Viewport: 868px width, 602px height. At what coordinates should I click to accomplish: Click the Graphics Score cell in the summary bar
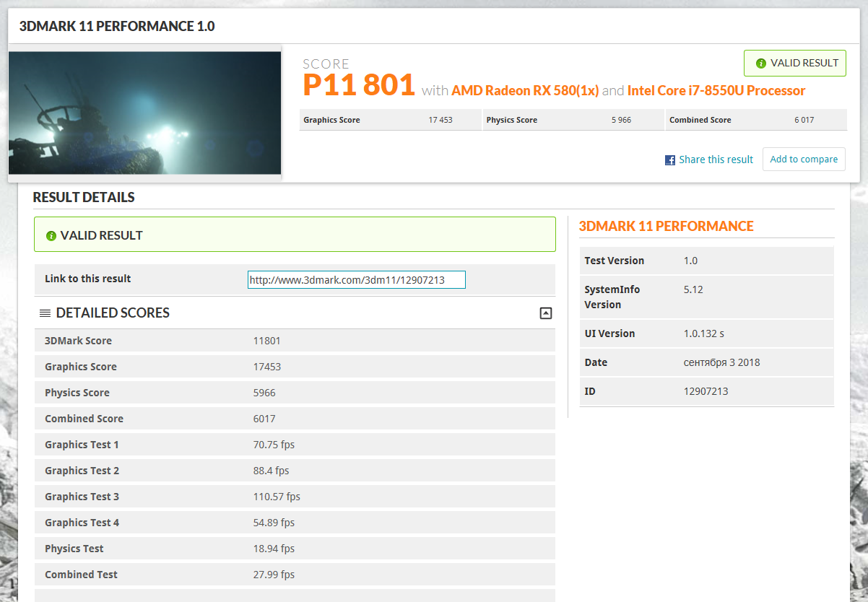(x=390, y=120)
